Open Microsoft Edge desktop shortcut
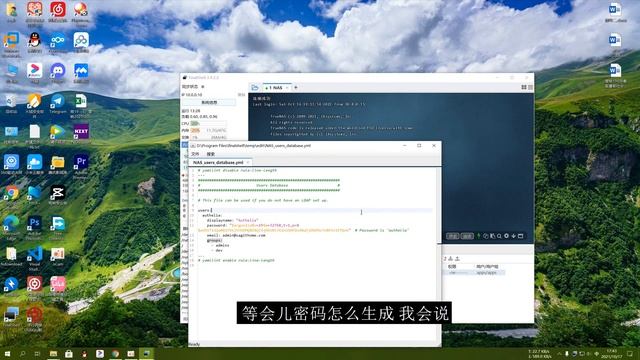 [x=11, y=226]
